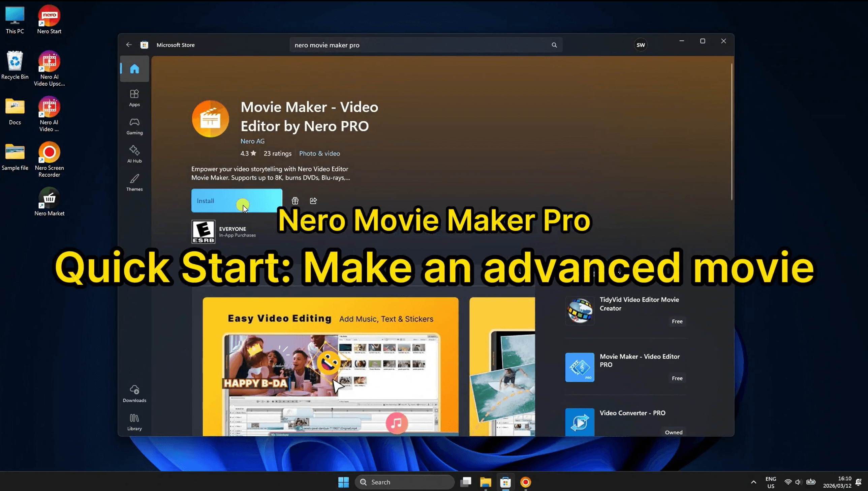Open Downloads in Store sidebar
The image size is (868, 491).
click(x=134, y=394)
